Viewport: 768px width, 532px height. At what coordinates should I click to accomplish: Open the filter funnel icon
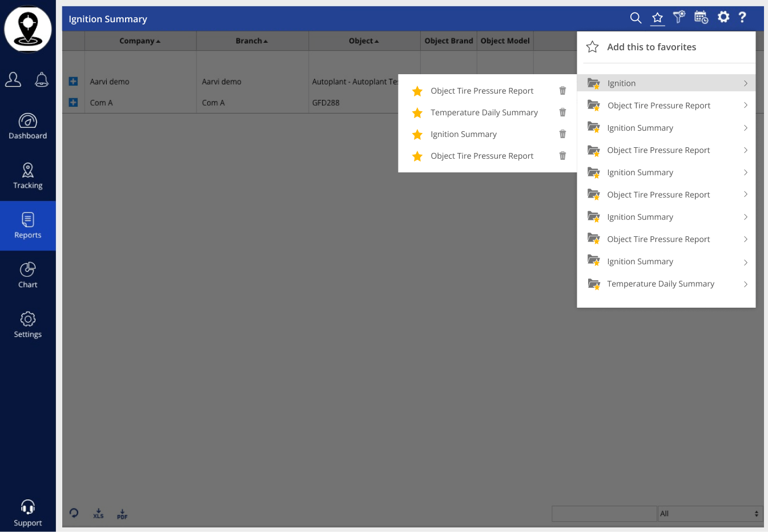click(679, 17)
